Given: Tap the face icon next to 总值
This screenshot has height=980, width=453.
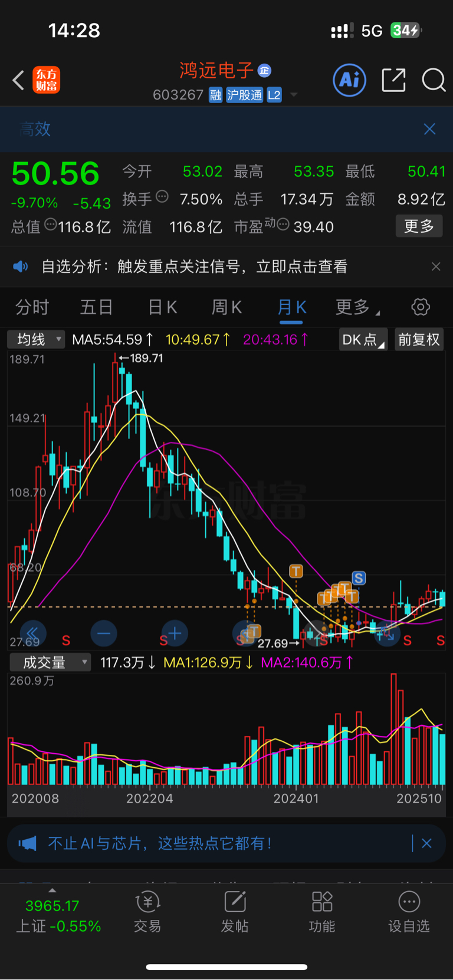Looking at the screenshot, I should point(51,224).
